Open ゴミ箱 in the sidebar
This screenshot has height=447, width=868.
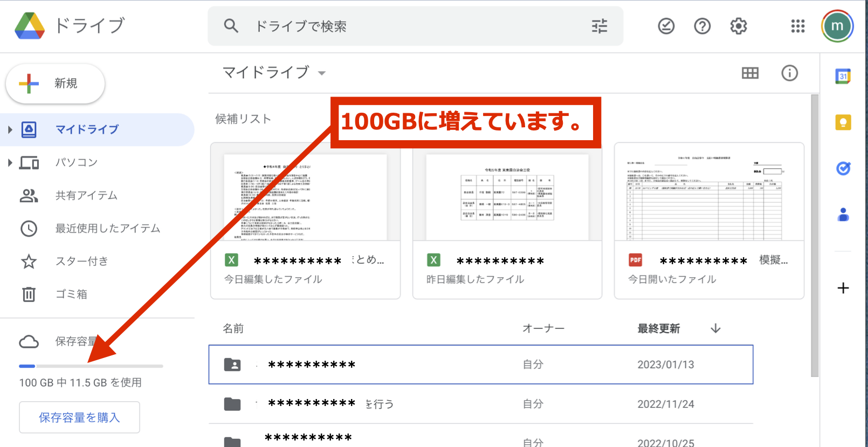(x=71, y=294)
